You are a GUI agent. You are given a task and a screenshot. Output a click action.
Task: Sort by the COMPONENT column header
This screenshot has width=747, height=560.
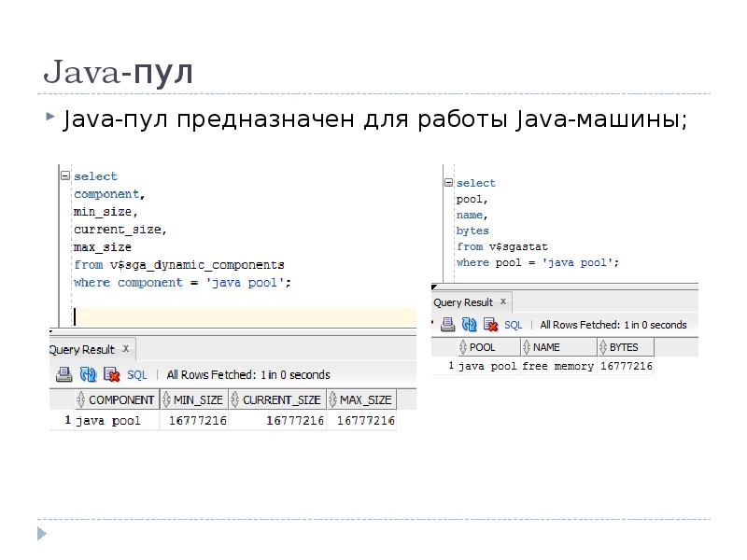point(119,399)
